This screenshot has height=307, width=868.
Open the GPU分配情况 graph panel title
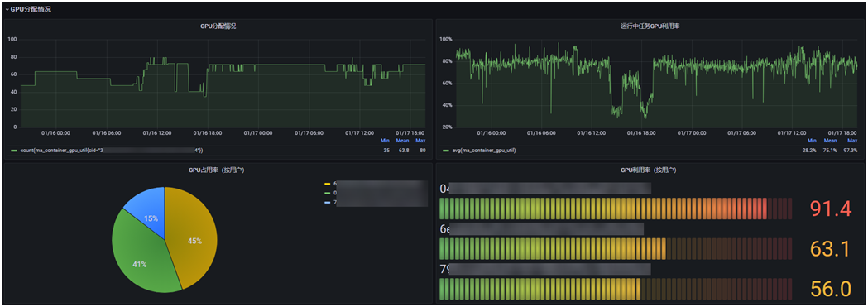point(218,26)
